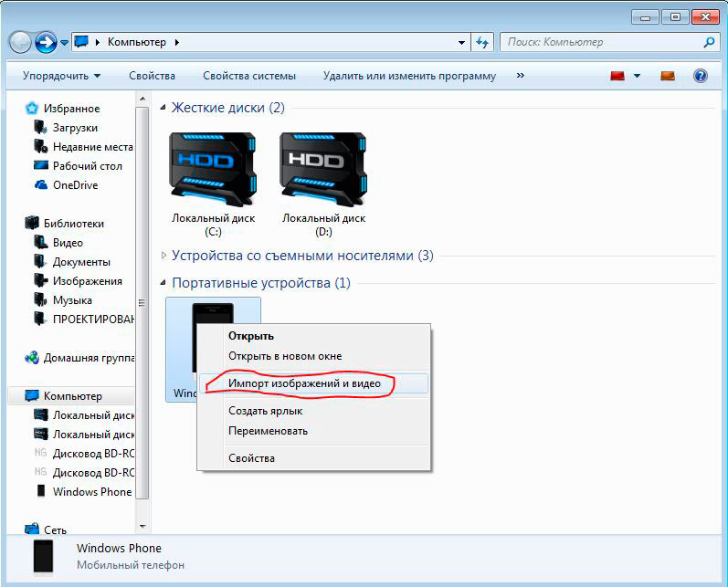Click the help question mark icon
728x587 pixels.
tap(701, 76)
